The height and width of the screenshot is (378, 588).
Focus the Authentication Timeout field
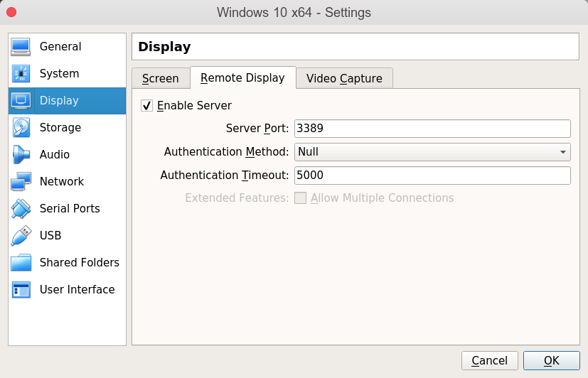(x=432, y=175)
